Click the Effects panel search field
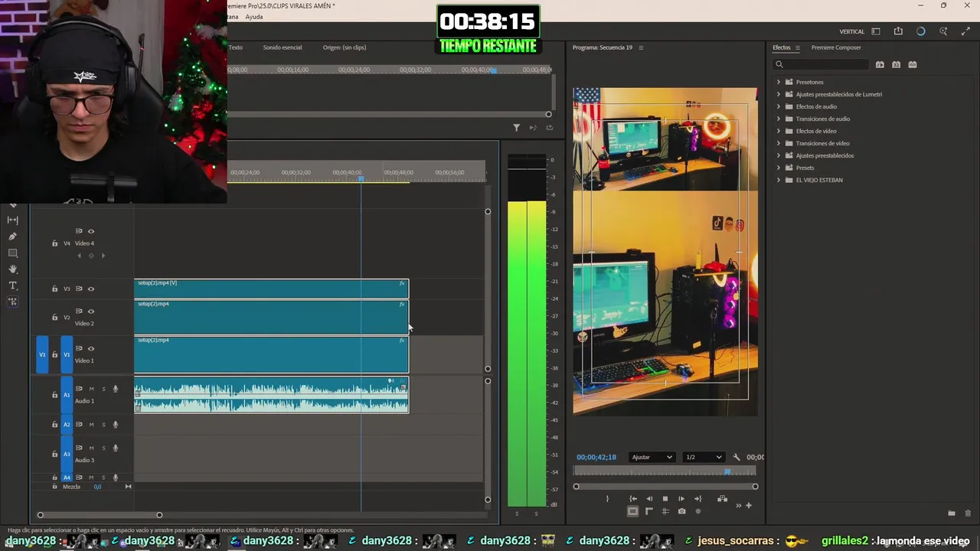 [821, 64]
